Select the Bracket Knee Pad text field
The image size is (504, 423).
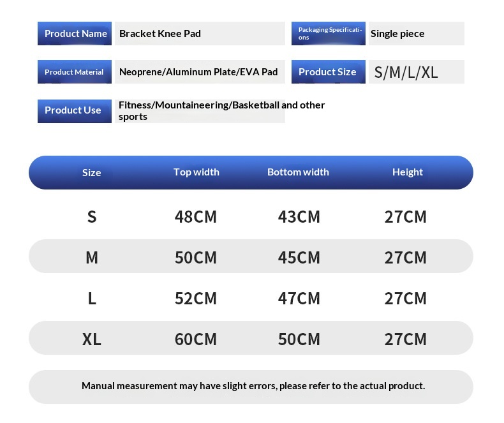pyautogui.click(x=200, y=33)
